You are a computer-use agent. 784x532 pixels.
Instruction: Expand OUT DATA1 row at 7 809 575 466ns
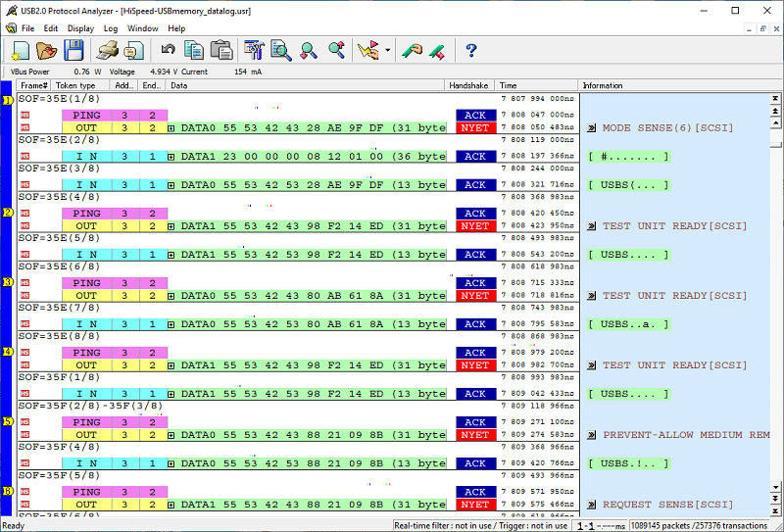click(171, 505)
